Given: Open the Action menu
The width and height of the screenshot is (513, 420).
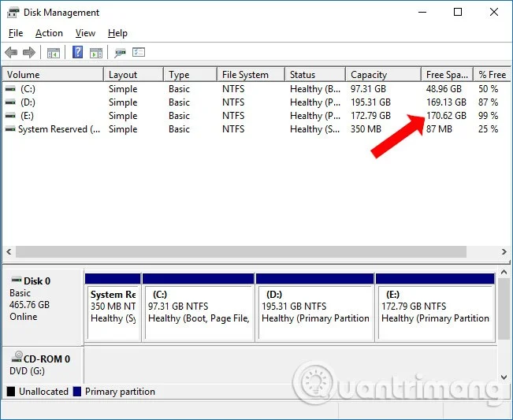Looking at the screenshot, I should (x=49, y=33).
